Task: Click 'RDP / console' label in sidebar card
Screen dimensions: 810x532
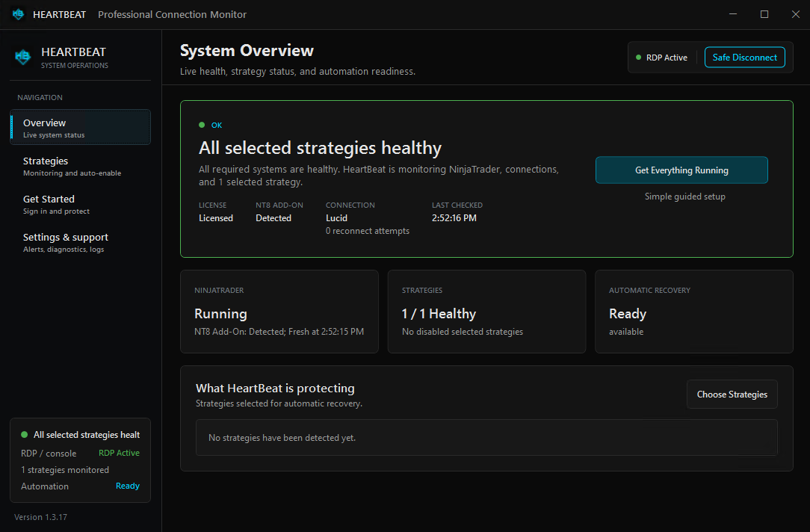Action: coord(49,454)
